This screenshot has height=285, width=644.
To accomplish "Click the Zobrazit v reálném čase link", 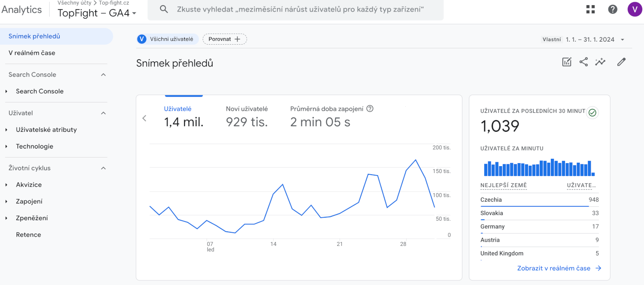I will [554, 268].
